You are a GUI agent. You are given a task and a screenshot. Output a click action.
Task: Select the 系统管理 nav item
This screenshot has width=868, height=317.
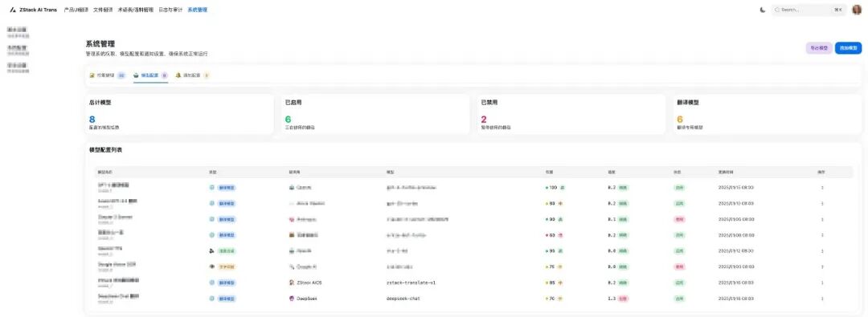click(197, 10)
